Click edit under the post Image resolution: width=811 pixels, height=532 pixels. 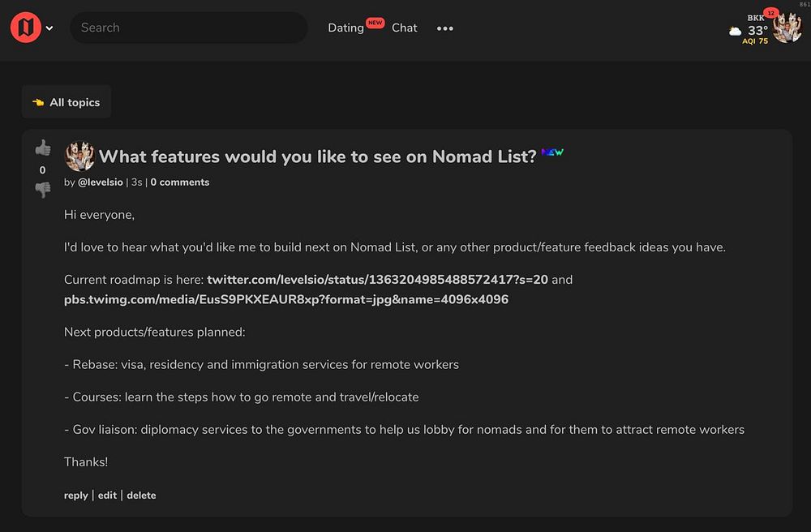pyautogui.click(x=107, y=496)
